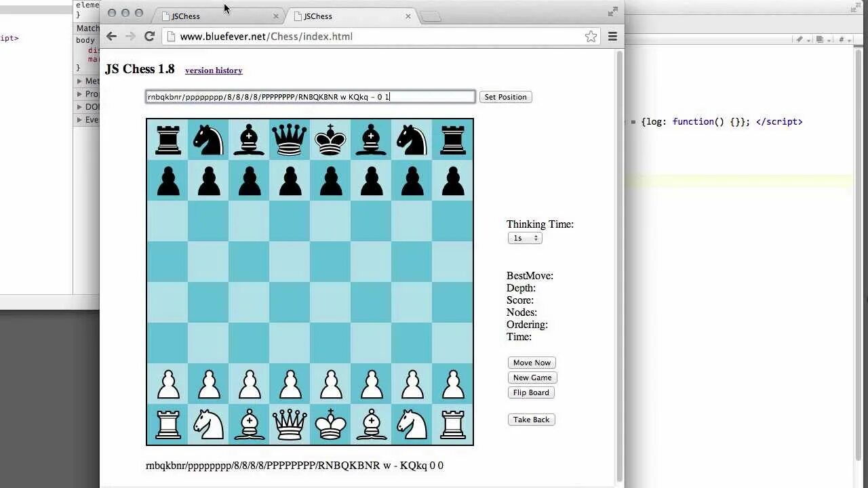The image size is (868, 488).
Task: Click the black bishop beside the black queen
Action: coord(249,140)
